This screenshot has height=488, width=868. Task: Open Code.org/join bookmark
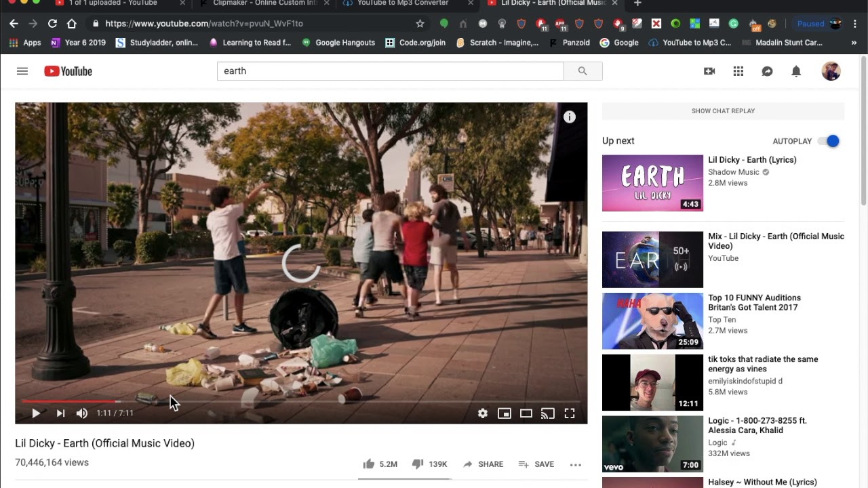pyautogui.click(x=415, y=43)
